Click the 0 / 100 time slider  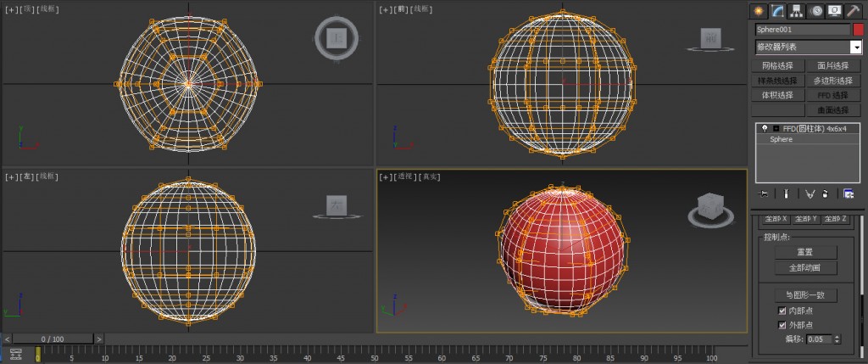[53, 339]
